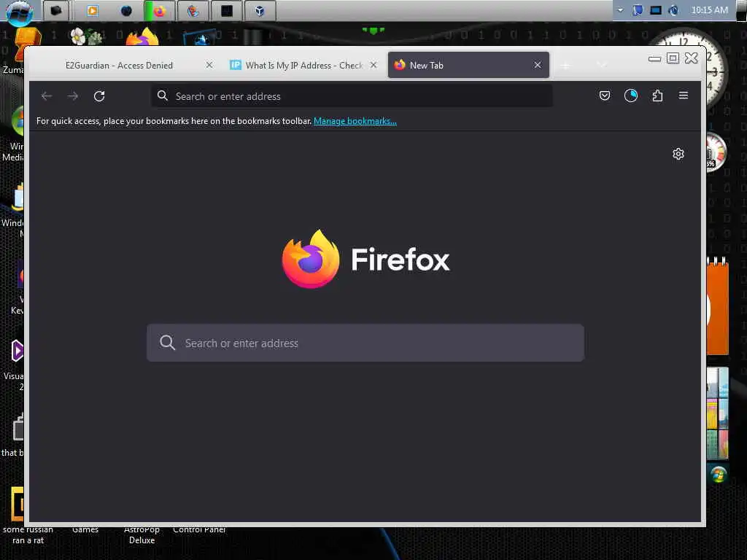Open the VirtualBox cube taskbar icon
This screenshot has width=747, height=560.
(x=260, y=10)
